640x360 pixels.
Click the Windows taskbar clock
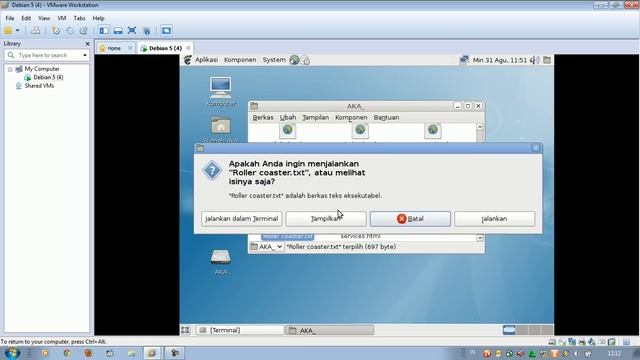click(x=614, y=353)
